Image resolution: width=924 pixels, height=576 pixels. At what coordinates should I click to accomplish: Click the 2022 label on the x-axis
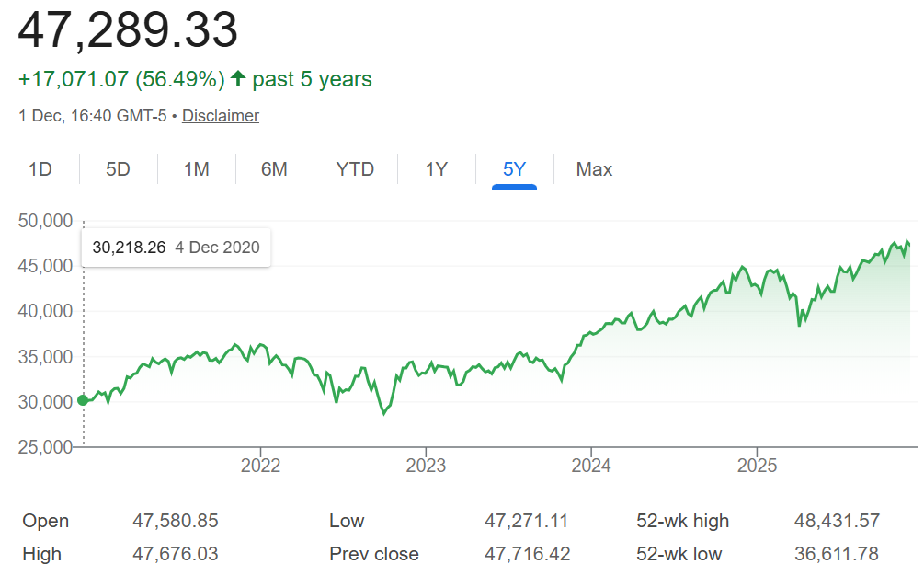(x=260, y=466)
